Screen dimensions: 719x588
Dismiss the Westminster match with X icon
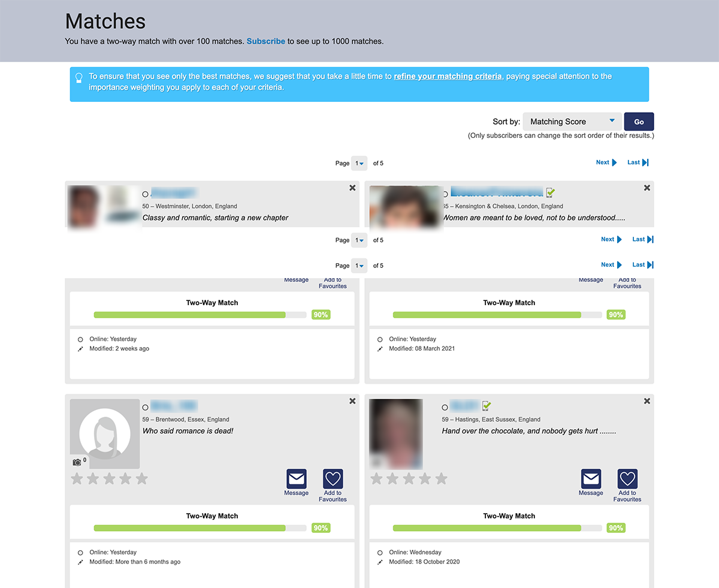coord(352,188)
